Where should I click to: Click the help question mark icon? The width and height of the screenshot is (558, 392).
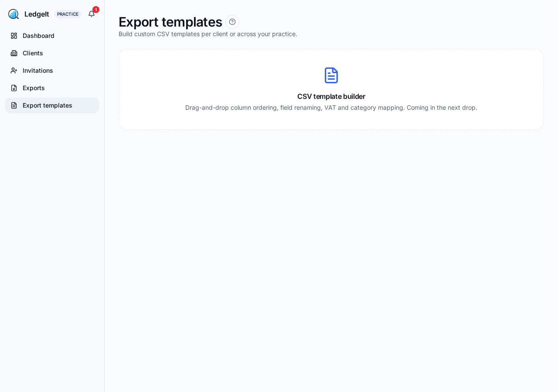click(x=232, y=22)
